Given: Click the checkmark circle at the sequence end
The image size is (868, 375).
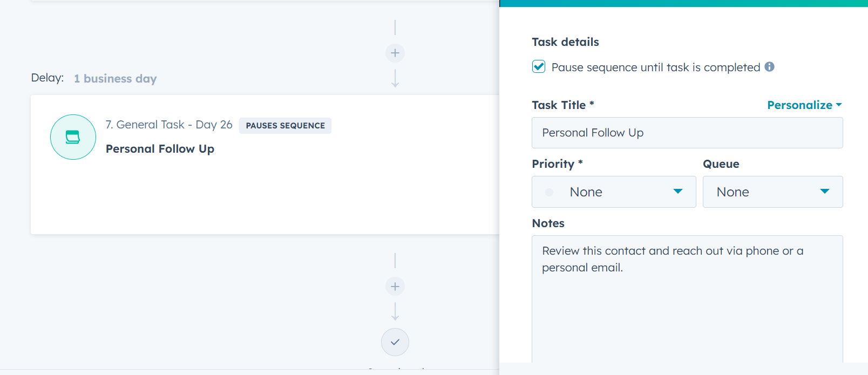Looking at the screenshot, I should point(395,342).
